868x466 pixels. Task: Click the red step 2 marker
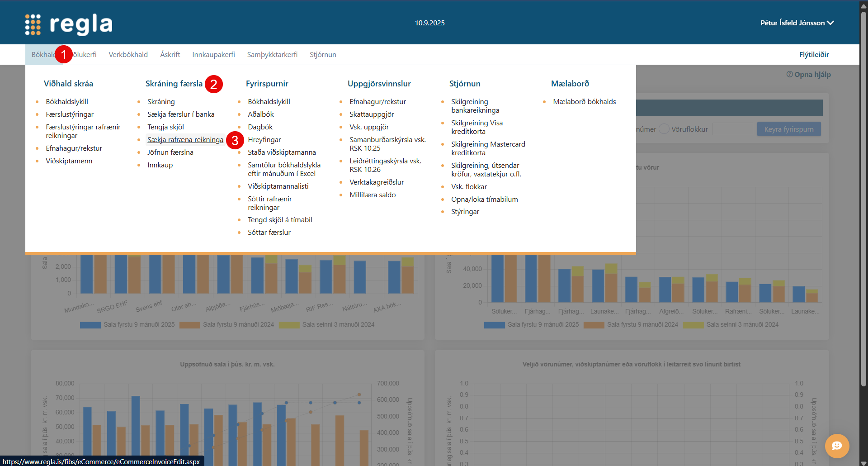coord(213,84)
